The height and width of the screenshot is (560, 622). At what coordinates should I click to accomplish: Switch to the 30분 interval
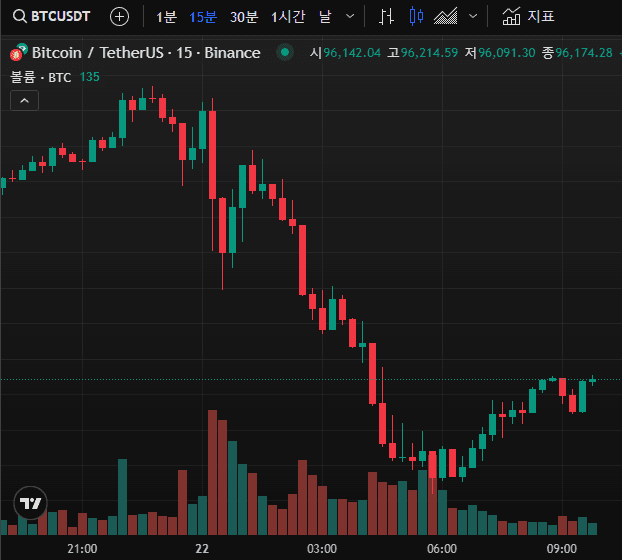coord(243,16)
